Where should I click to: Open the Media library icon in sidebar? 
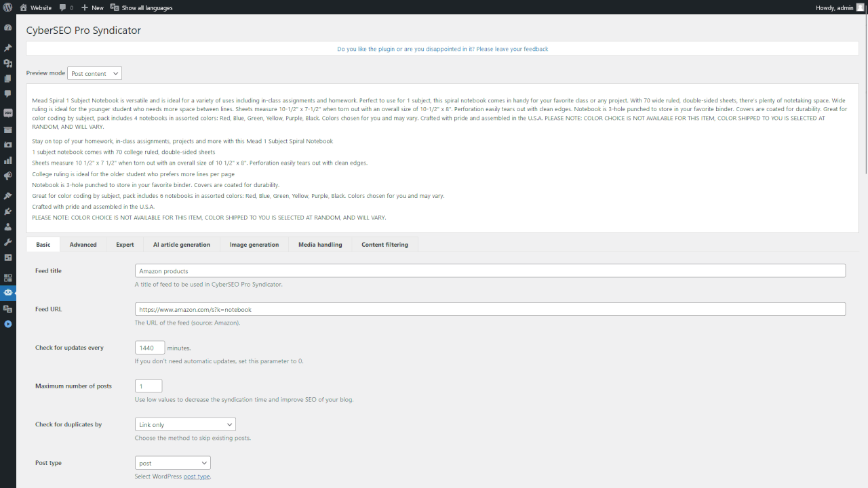8,63
